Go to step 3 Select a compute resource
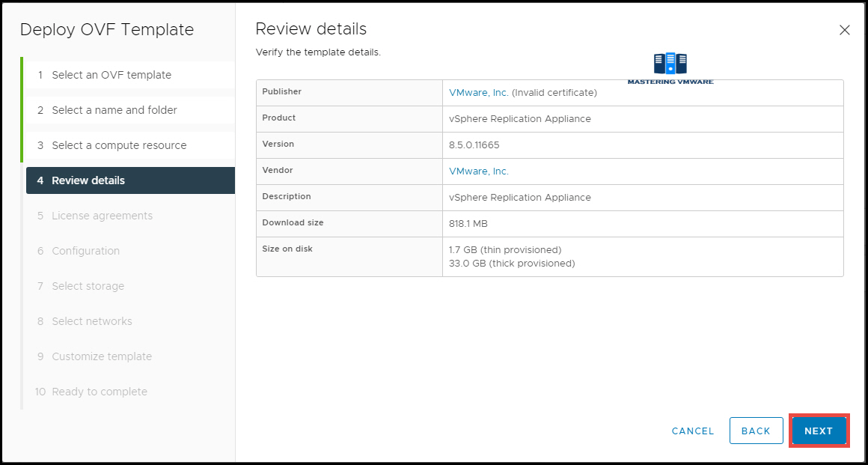The width and height of the screenshot is (868, 465). tap(130, 145)
